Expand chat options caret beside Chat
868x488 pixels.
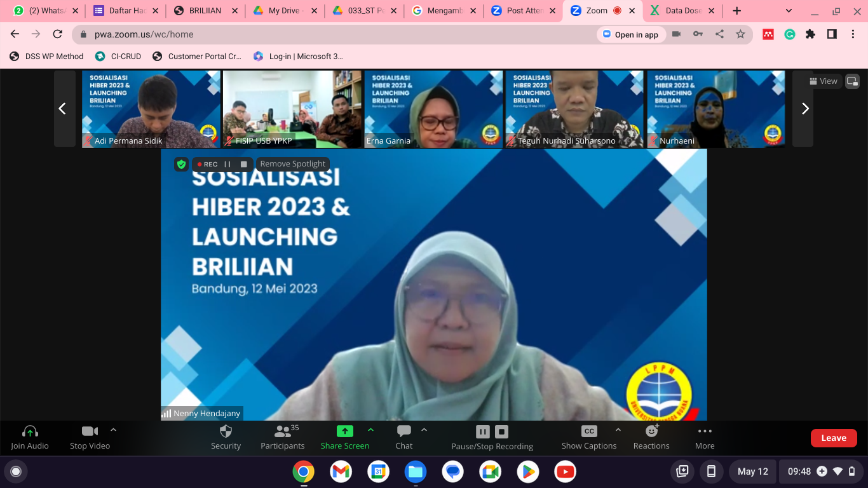pos(424,430)
